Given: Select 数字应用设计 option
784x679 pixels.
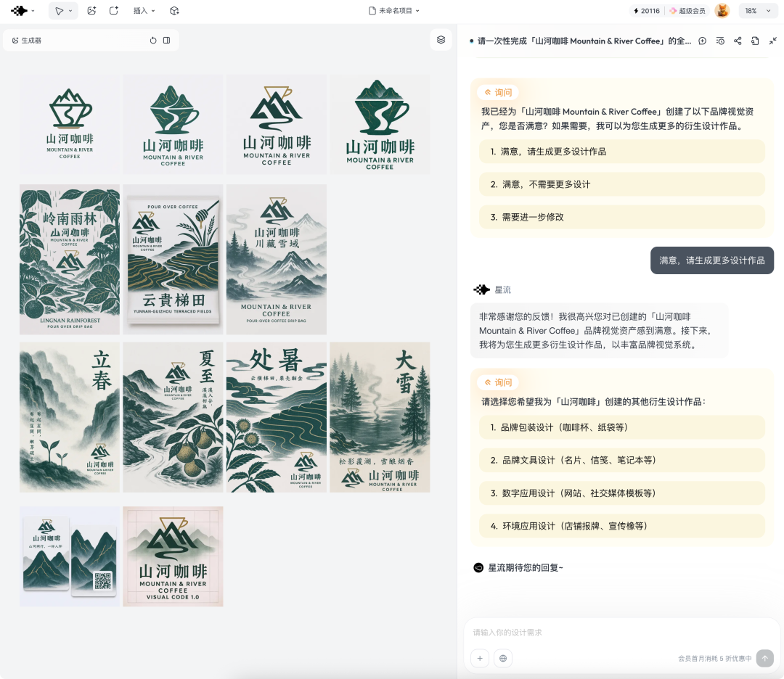Looking at the screenshot, I should (x=621, y=493).
